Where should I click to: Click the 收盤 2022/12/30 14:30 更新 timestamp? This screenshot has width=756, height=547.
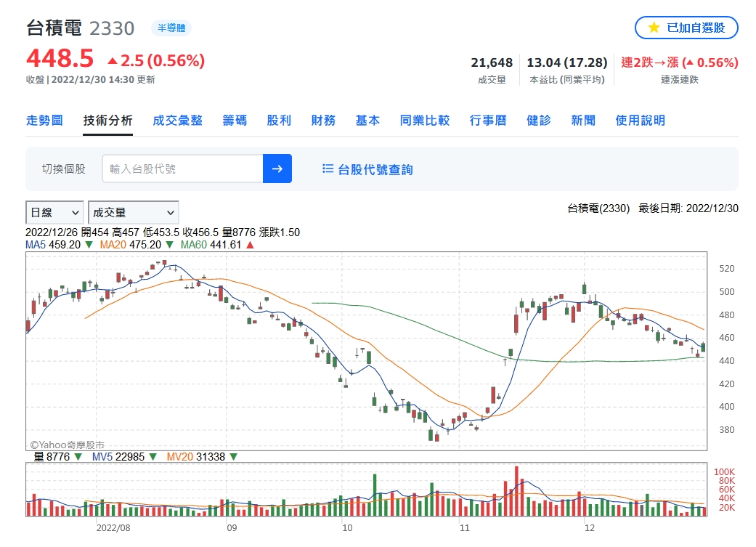click(x=91, y=80)
